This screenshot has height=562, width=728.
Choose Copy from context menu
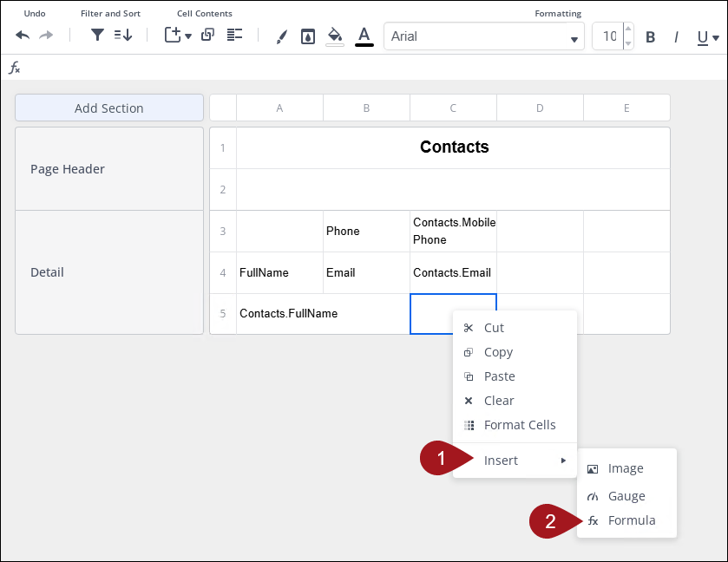point(515,352)
